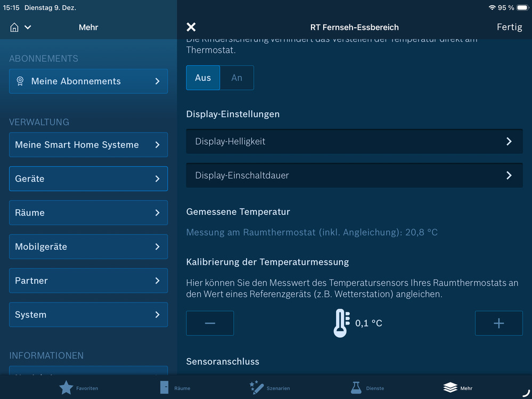Close the RT Fernseh-Essbereich panel
The image size is (532, 399).
click(191, 27)
